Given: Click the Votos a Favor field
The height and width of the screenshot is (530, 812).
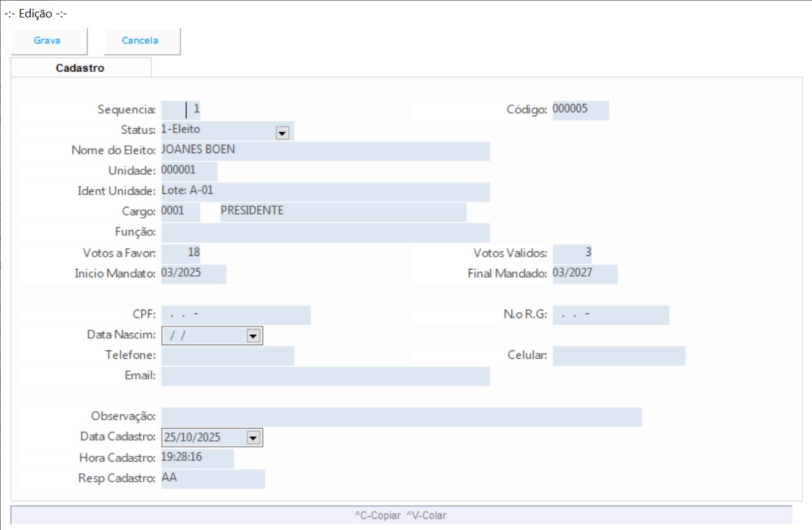Looking at the screenshot, I should pos(182,253).
